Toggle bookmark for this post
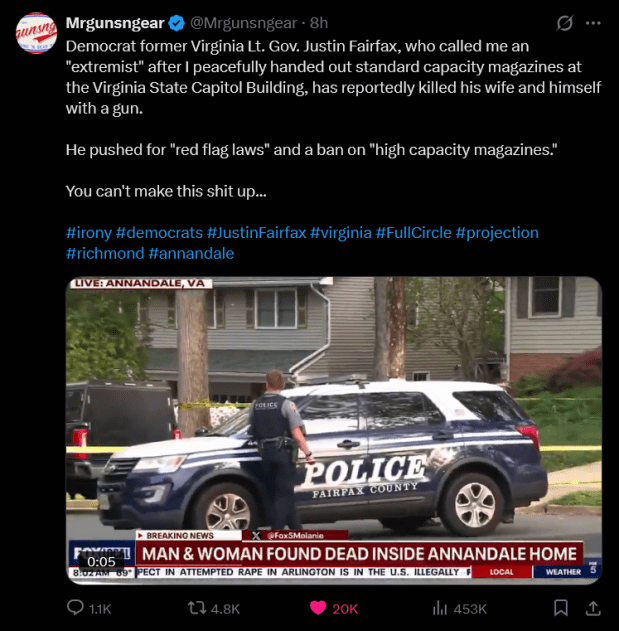The width and height of the screenshot is (619, 631). [x=561, y=608]
